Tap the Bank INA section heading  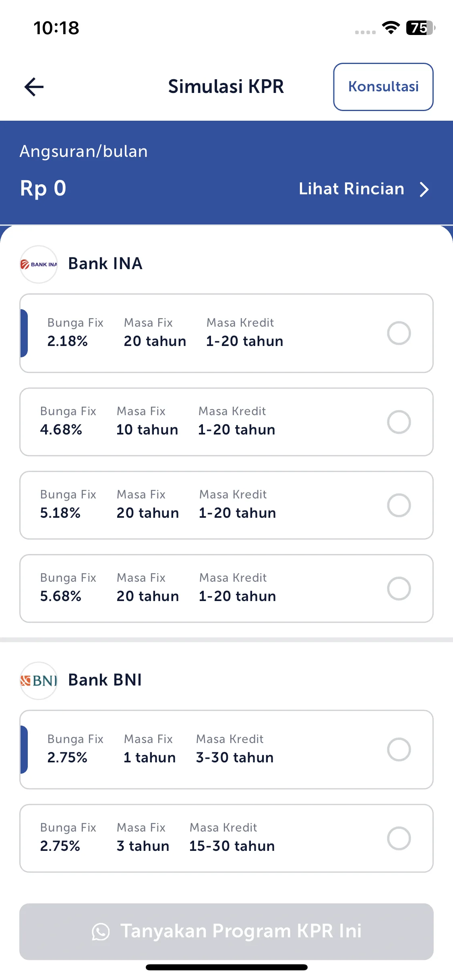(105, 264)
